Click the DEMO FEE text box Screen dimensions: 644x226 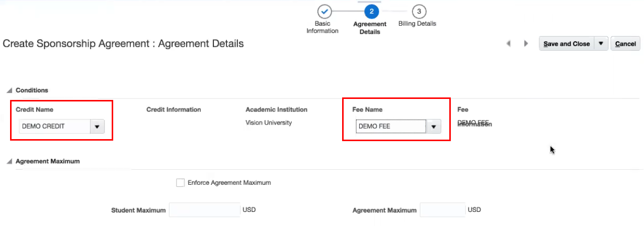tap(390, 127)
